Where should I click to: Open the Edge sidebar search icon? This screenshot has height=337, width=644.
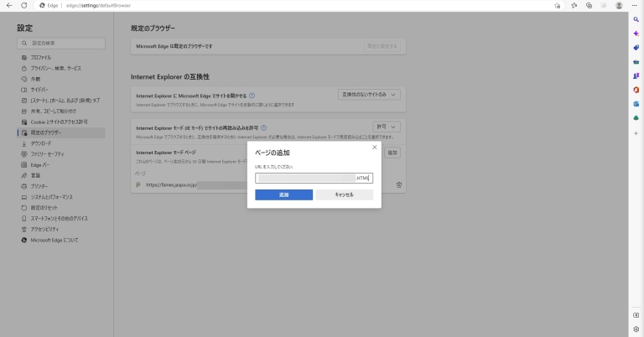(636, 18)
